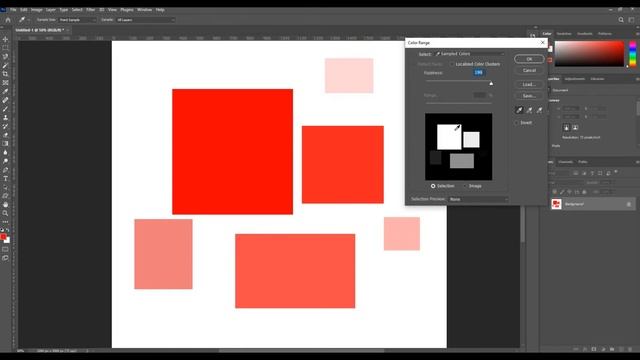This screenshot has height=360, width=640.
Task: Enable Localized Color Clusters checkbox
Action: (452, 64)
